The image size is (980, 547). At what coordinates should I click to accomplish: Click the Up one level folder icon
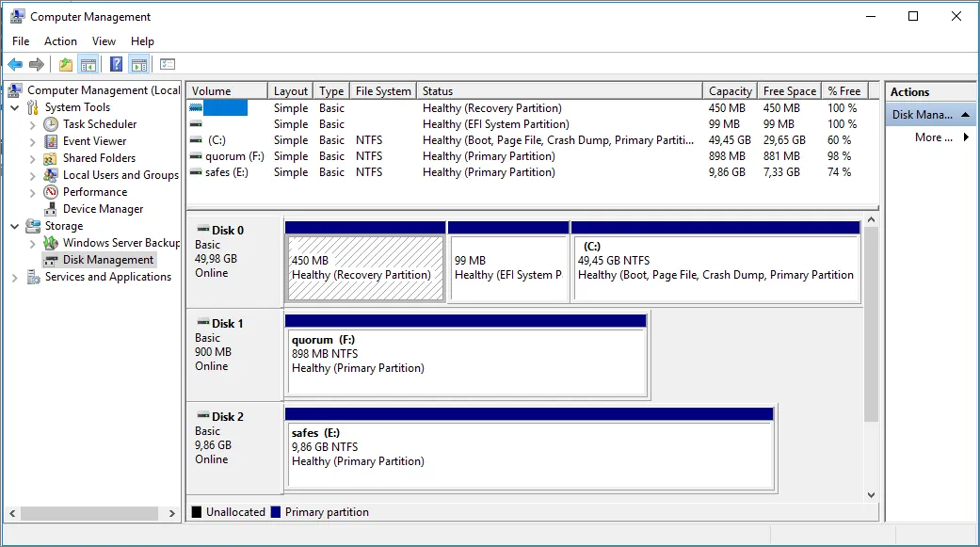[x=65, y=65]
